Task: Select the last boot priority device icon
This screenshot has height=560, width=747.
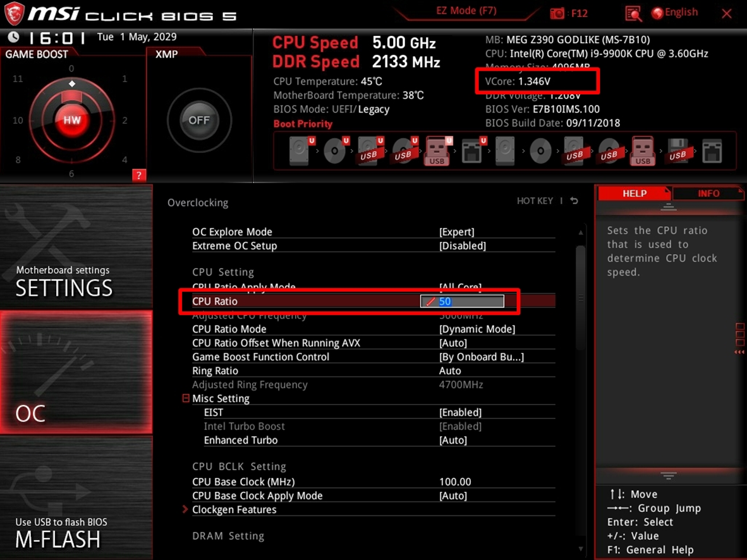Action: [712, 151]
